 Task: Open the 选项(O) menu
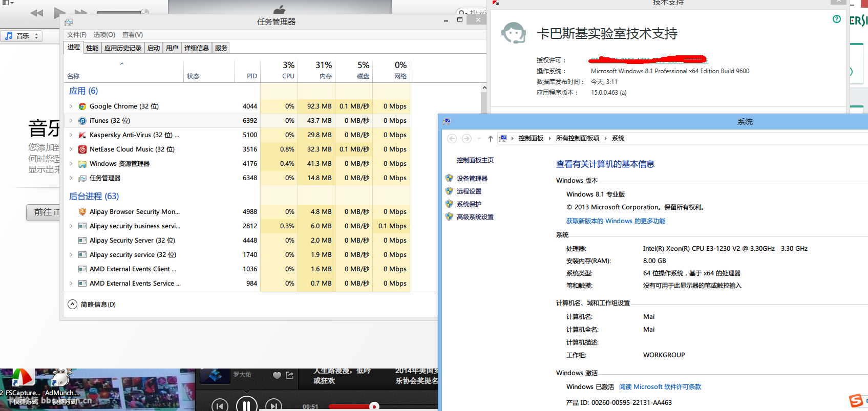pyautogui.click(x=104, y=35)
